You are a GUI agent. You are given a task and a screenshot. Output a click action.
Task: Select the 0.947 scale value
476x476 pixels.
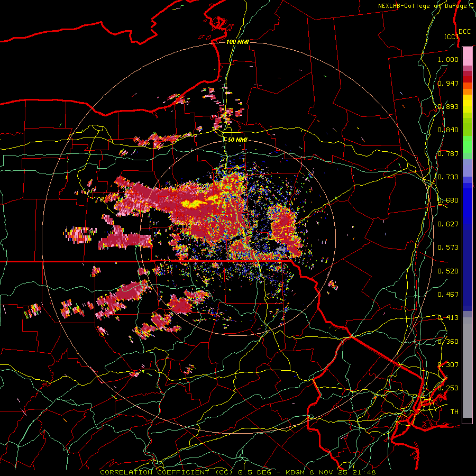(448, 83)
